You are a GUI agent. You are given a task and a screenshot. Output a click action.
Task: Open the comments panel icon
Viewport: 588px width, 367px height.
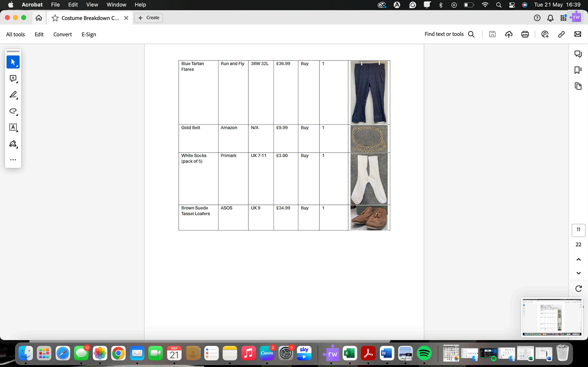(x=578, y=54)
